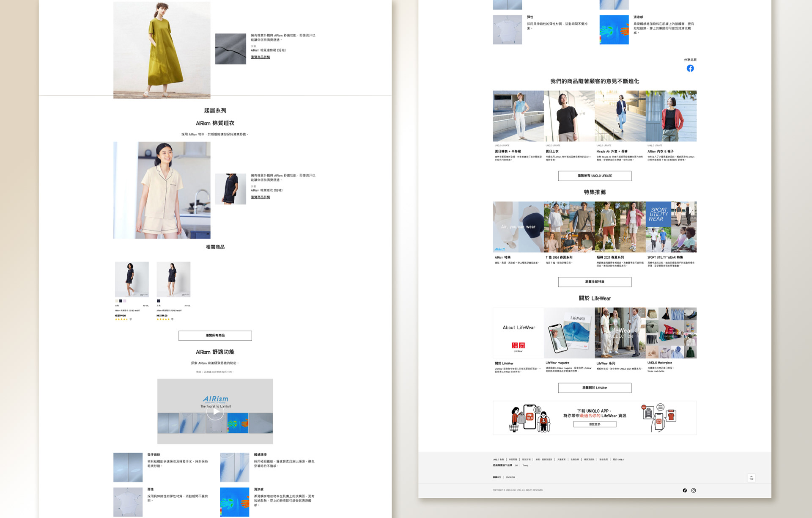Screen dimensions: 812x518
Task: Open the yellow-green dress model photo
Action: click(x=162, y=50)
